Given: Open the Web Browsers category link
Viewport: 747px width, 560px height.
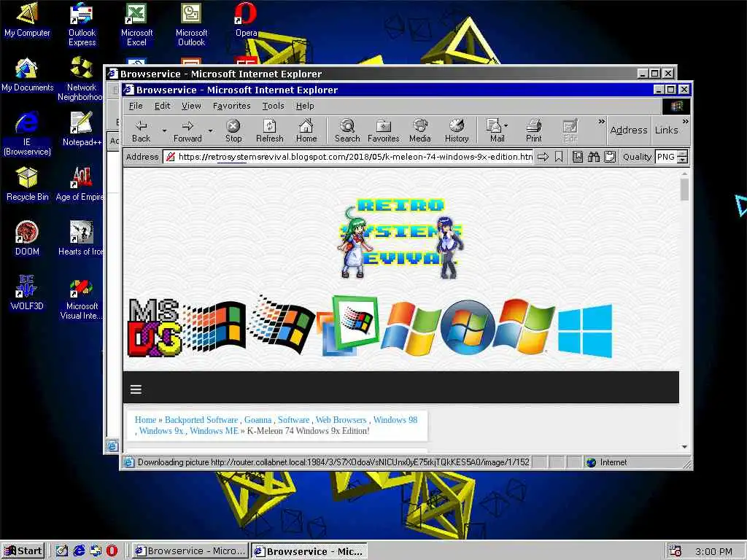Looking at the screenshot, I should click(x=341, y=420).
